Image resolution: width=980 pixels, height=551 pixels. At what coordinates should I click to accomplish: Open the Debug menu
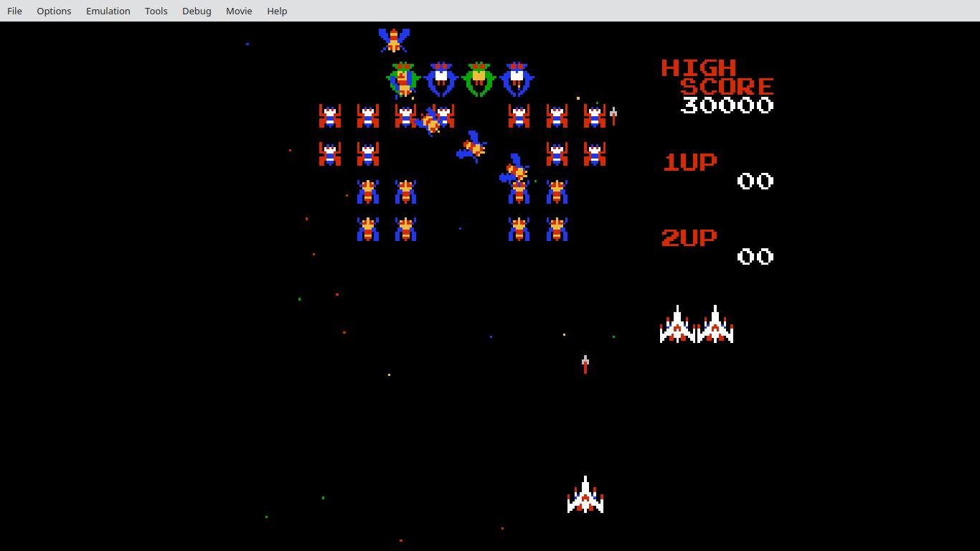tap(197, 11)
